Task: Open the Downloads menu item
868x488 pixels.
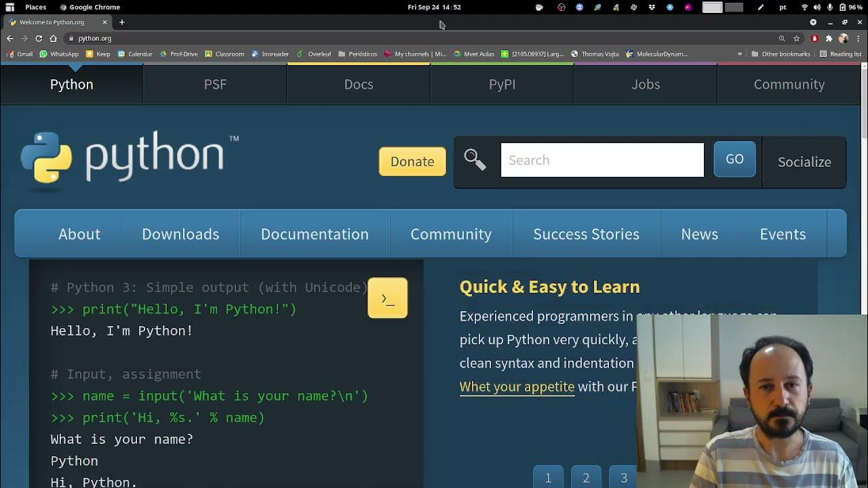Action: click(180, 234)
